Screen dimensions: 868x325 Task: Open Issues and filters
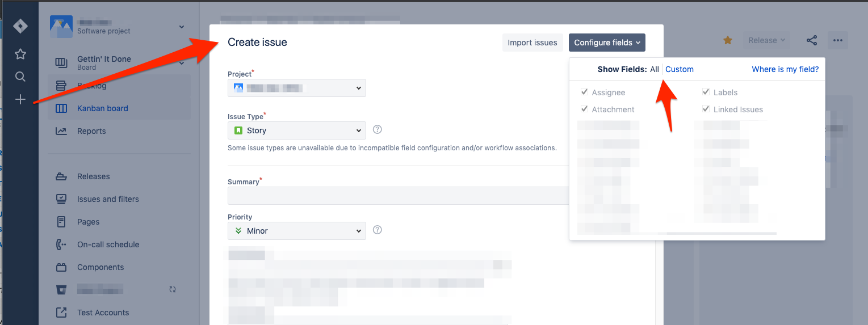pyautogui.click(x=108, y=199)
